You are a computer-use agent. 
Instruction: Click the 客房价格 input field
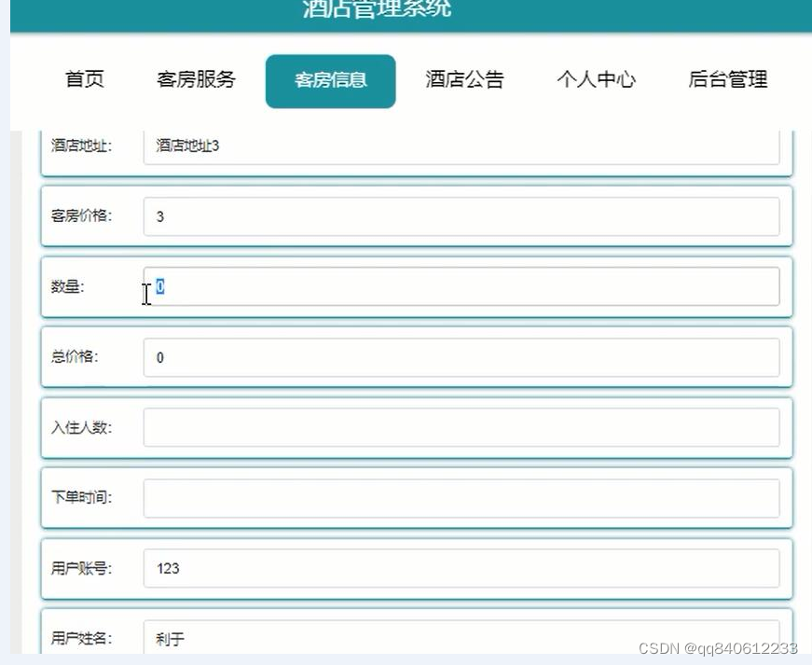(x=461, y=216)
